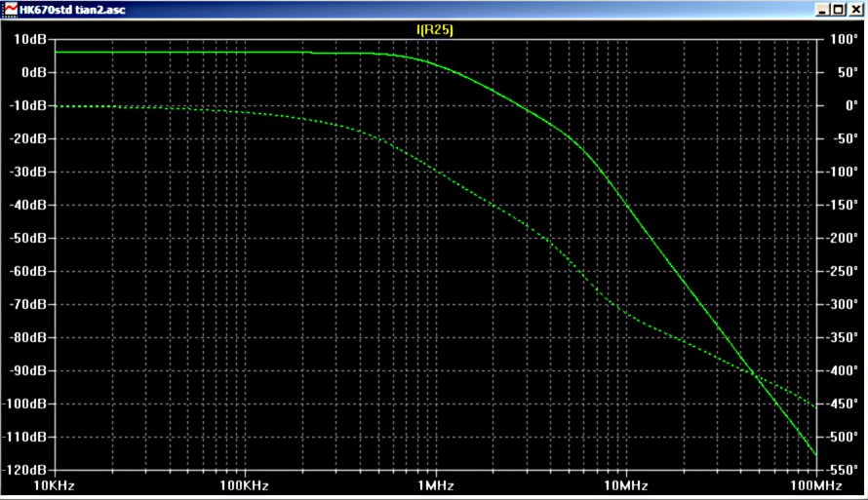Screen dimensions: 868x500
Task: Click the I(R25) trace label
Action: click(435, 29)
